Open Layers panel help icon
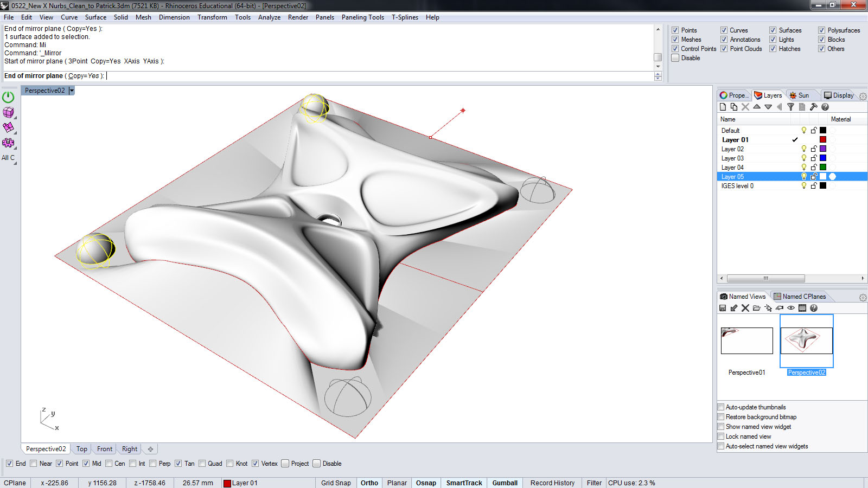Screen dimensions: 868x488 825,107
